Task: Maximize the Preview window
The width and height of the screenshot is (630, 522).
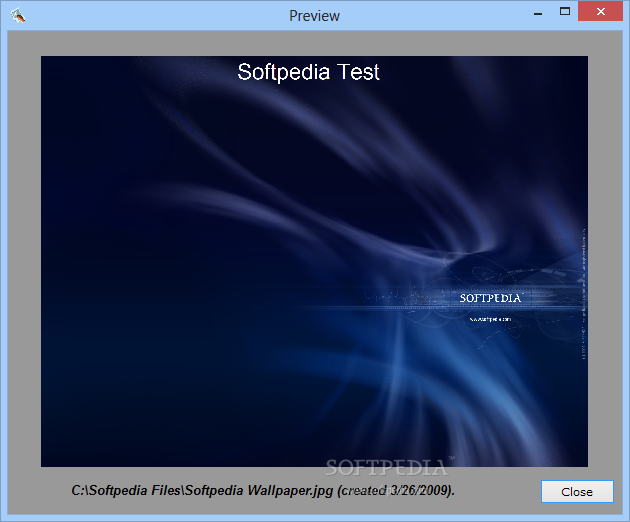Action: [565, 12]
